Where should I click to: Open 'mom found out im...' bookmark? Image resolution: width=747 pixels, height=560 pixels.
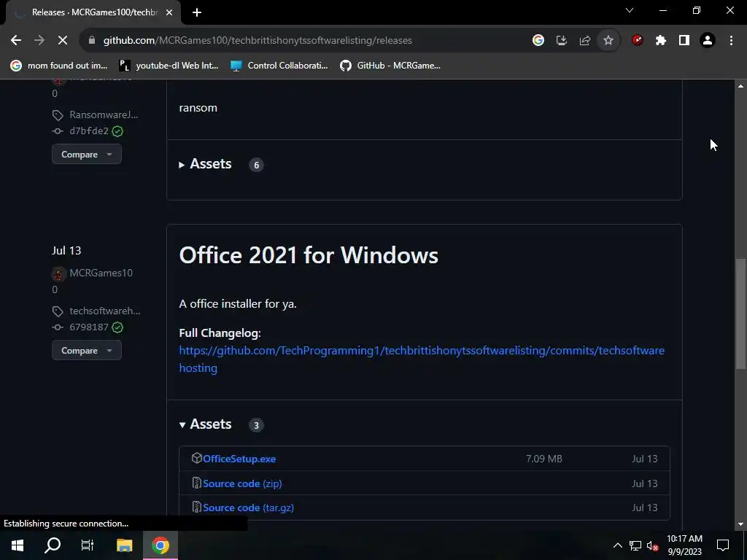pos(59,66)
